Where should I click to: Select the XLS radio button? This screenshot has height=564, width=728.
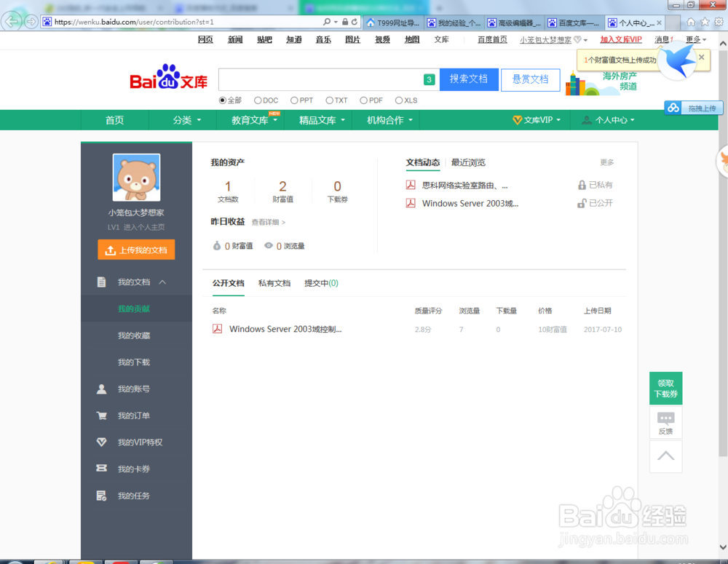pos(399,100)
